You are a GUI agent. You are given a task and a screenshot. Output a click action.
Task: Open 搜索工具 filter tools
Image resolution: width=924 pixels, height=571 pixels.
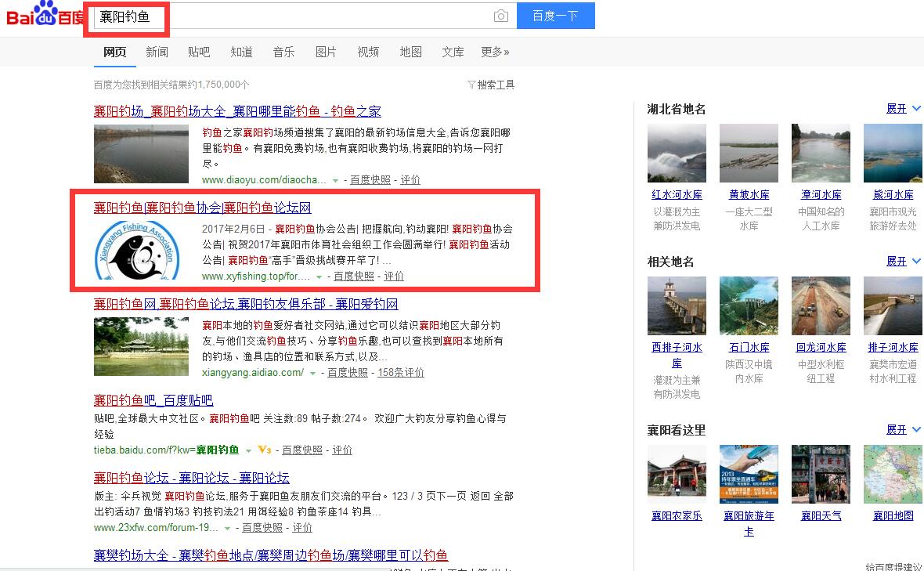pos(492,85)
